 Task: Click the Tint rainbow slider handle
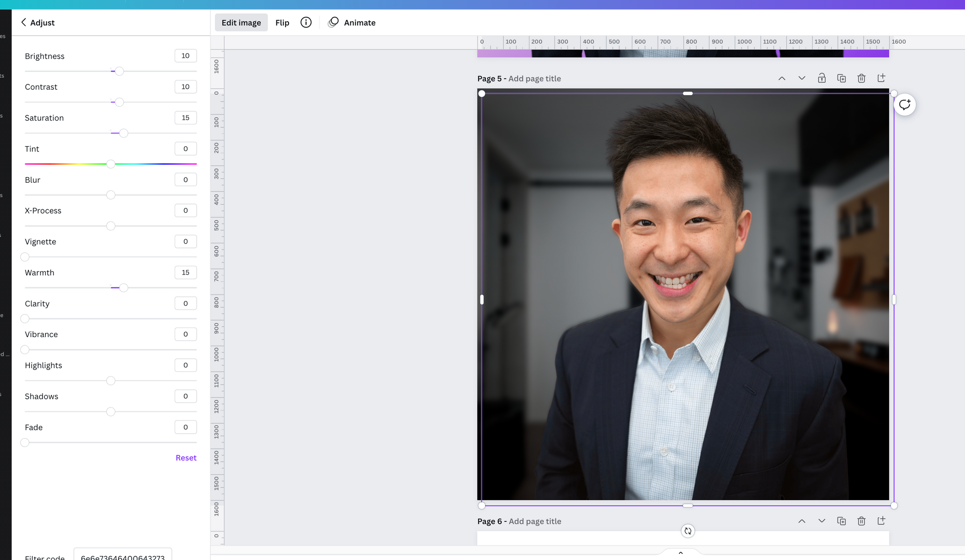point(110,164)
